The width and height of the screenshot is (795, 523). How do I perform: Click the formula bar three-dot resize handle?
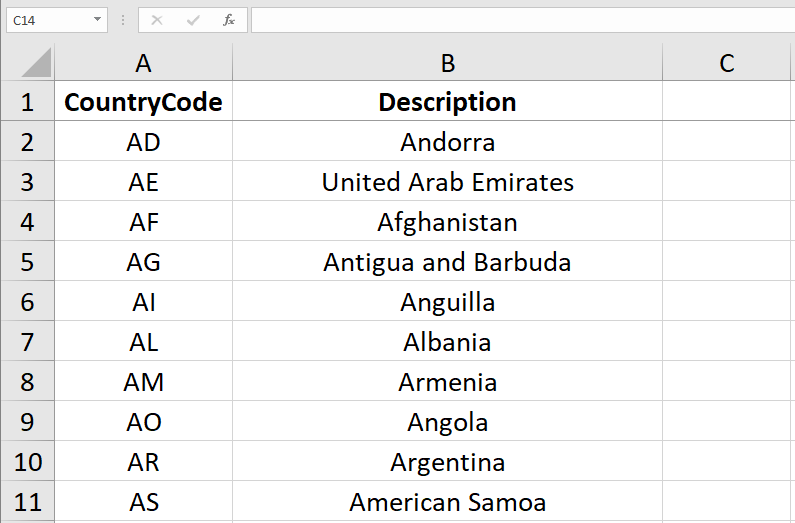(123, 20)
